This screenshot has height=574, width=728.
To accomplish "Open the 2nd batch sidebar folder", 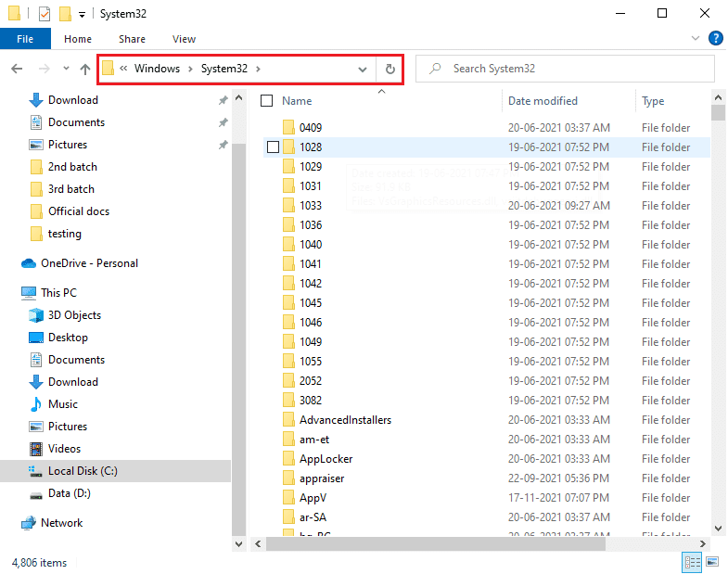I will click(63, 167).
